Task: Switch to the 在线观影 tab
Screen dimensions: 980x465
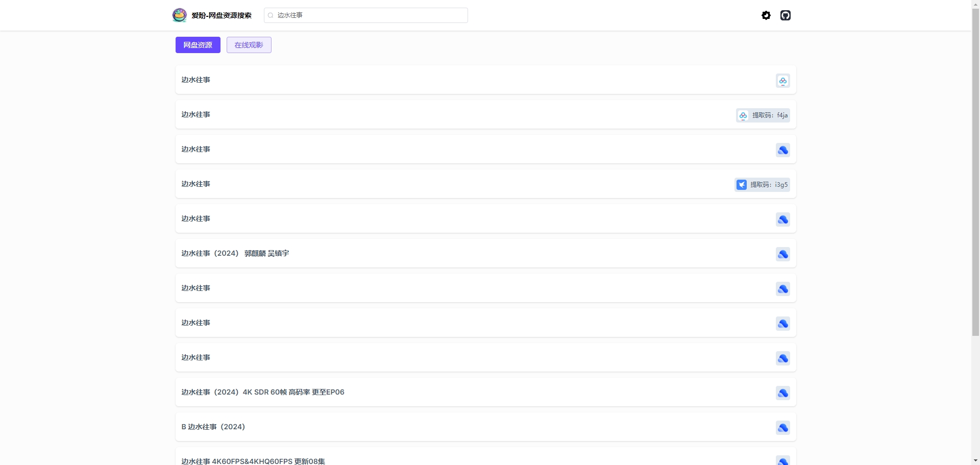Action: point(249,45)
